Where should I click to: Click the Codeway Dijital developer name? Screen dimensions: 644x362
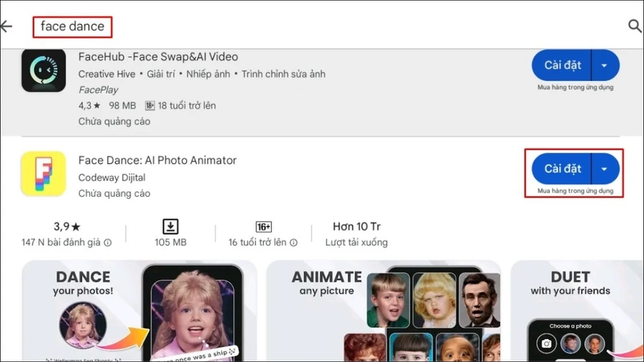(112, 177)
